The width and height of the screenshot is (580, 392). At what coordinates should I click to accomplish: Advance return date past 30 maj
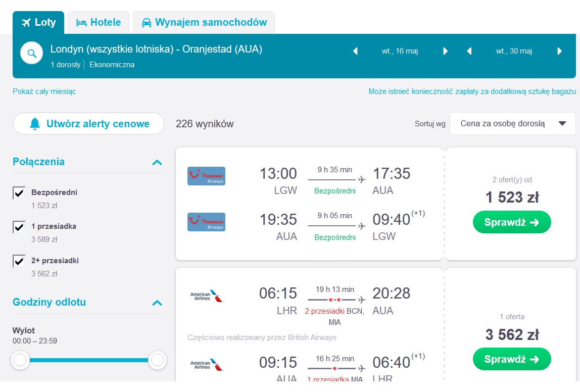[559, 51]
